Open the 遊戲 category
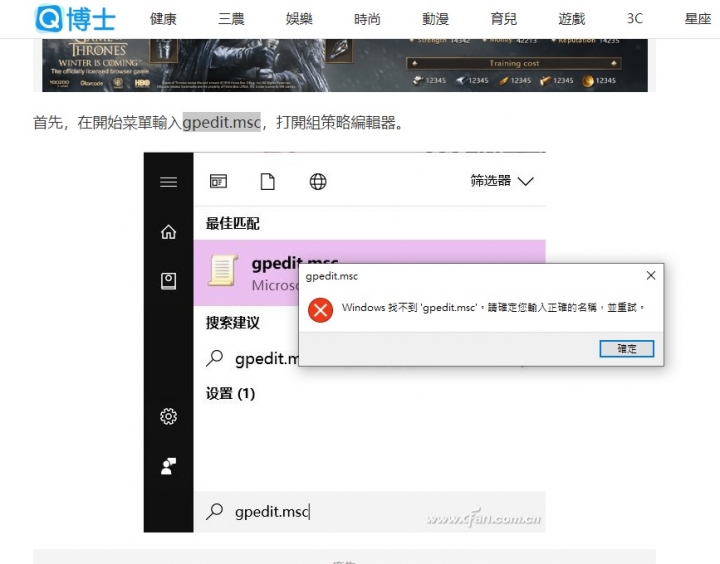Viewport: 720px width, 564px height. tap(572, 19)
